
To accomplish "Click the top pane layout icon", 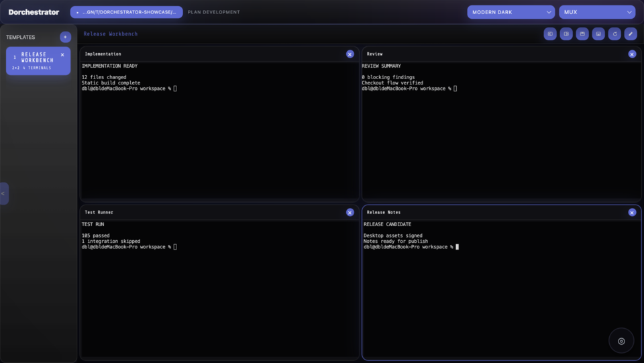I will [x=582, y=34].
